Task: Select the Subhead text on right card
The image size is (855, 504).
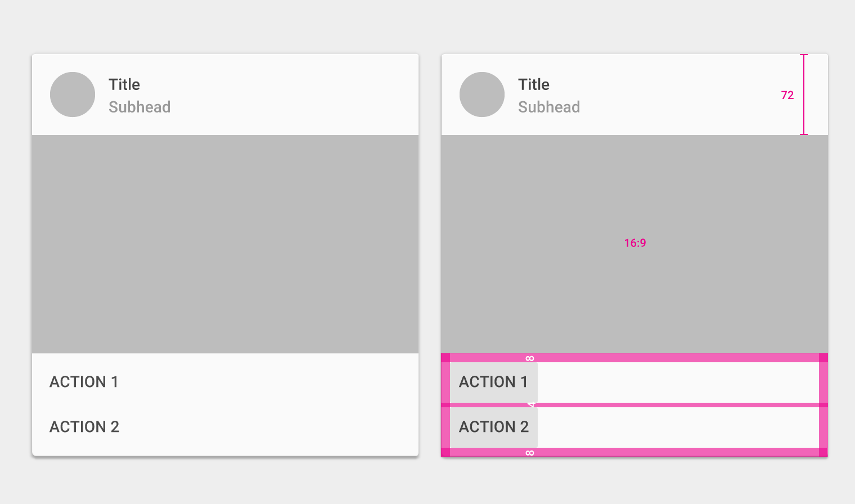Action: pos(549,107)
